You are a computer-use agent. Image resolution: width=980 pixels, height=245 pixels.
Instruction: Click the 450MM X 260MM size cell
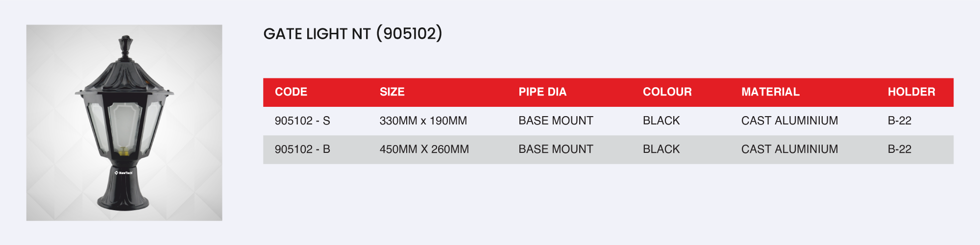coord(424,149)
